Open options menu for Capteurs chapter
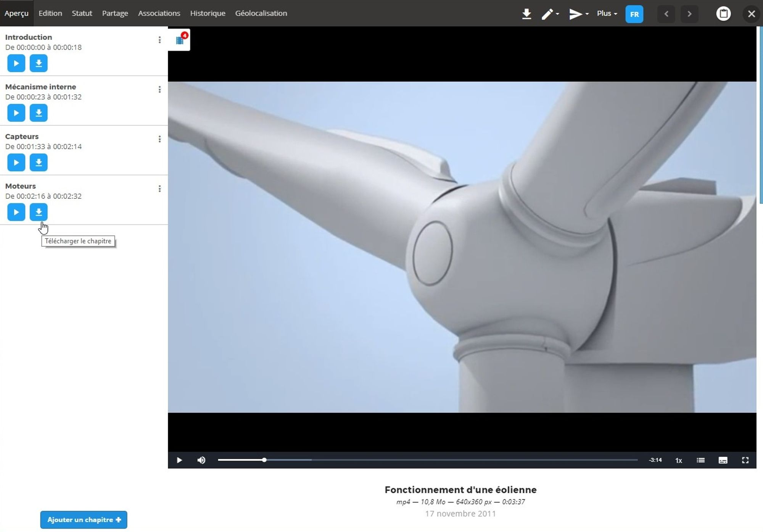The height and width of the screenshot is (532, 763). click(159, 139)
